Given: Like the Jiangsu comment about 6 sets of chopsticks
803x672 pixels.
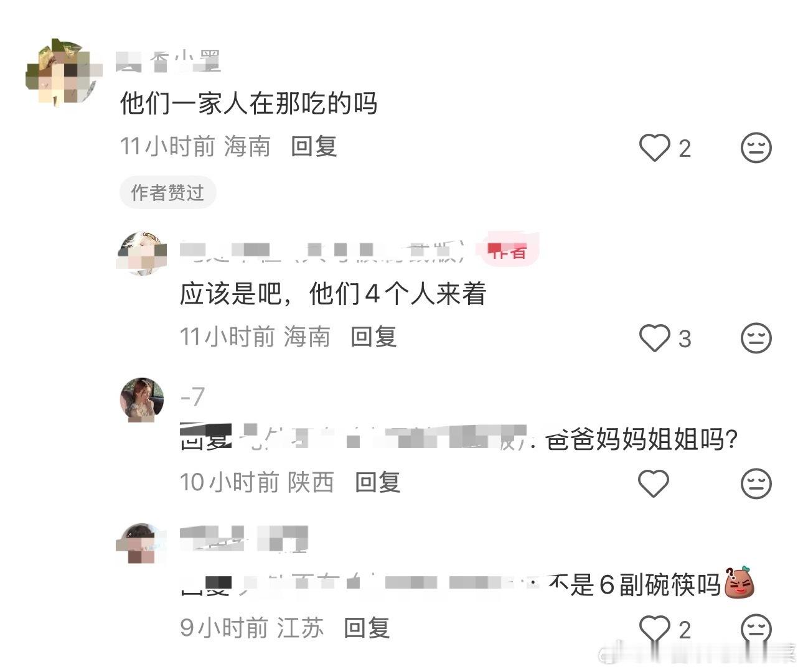Looking at the screenshot, I should 655,629.
